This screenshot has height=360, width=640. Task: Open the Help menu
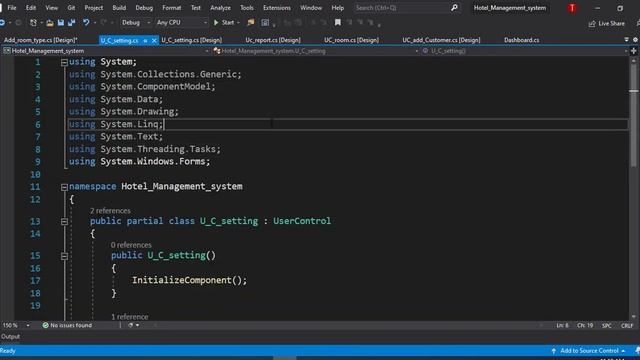pyautogui.click(x=338, y=8)
